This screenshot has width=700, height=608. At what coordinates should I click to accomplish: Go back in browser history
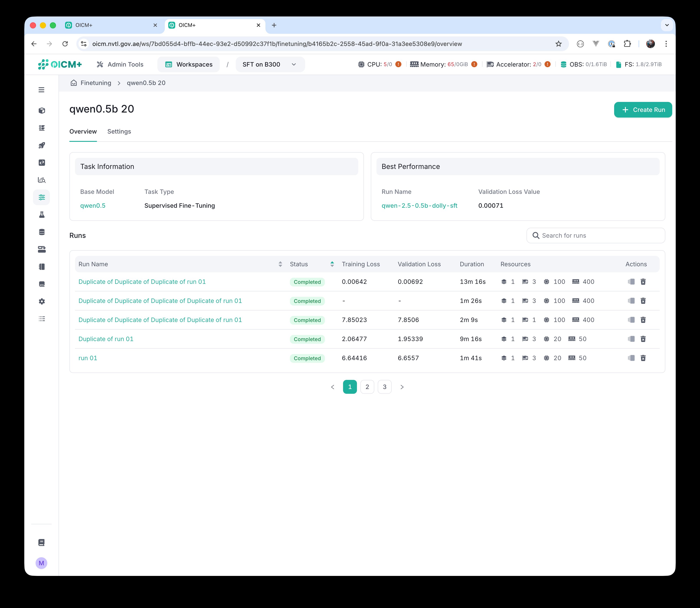click(34, 44)
